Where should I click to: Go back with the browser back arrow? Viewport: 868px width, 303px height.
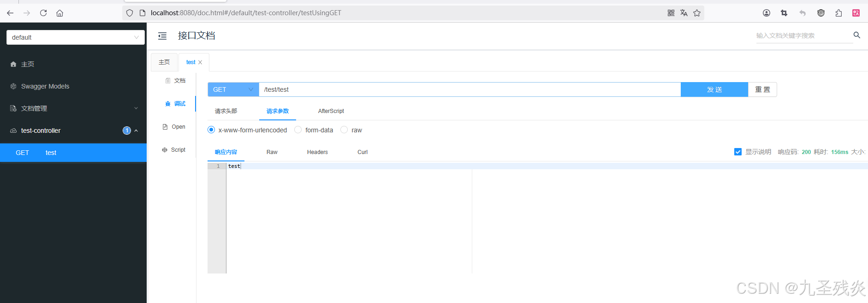(x=10, y=13)
